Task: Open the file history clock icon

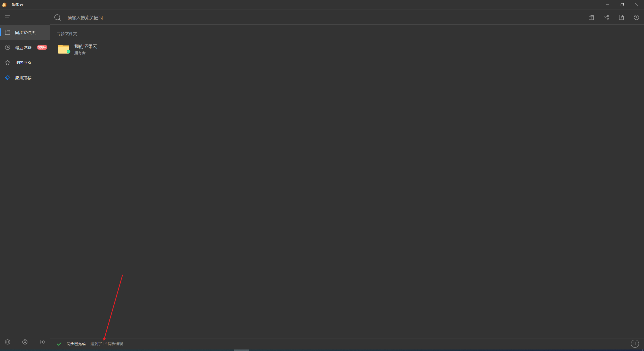Action: coord(636,17)
